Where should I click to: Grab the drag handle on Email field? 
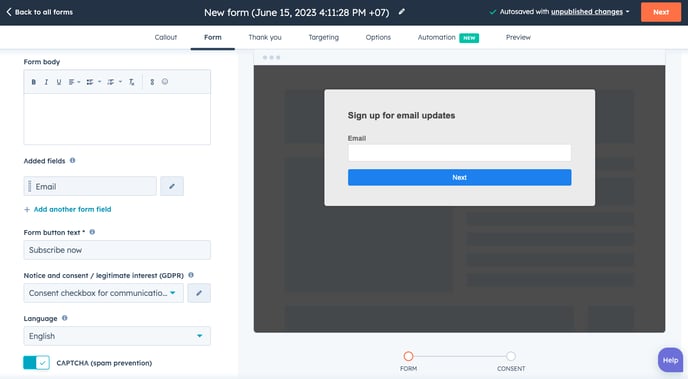pos(29,186)
